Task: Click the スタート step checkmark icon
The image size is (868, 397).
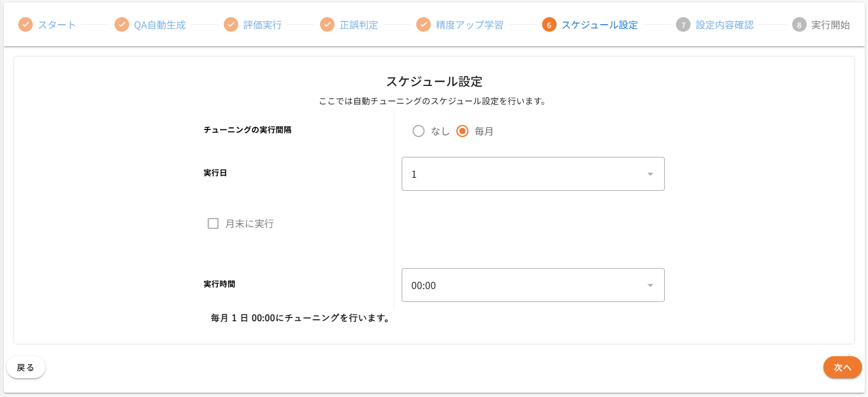Action: coord(25,25)
